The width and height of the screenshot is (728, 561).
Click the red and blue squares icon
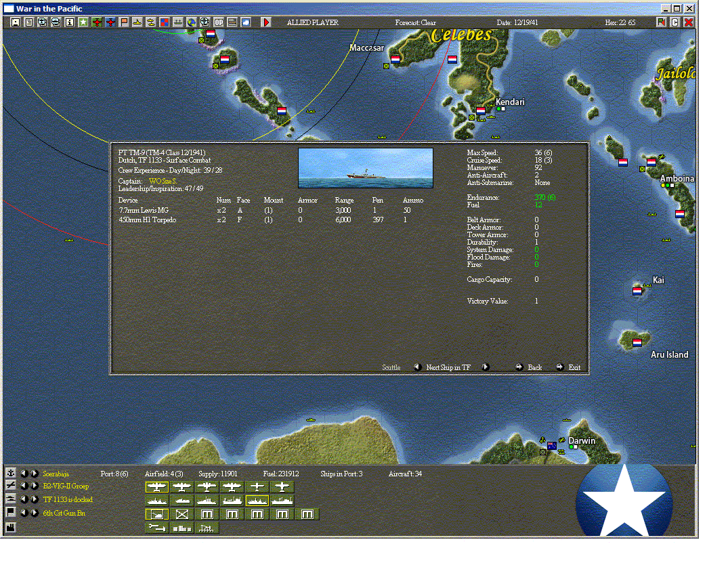[165, 22]
